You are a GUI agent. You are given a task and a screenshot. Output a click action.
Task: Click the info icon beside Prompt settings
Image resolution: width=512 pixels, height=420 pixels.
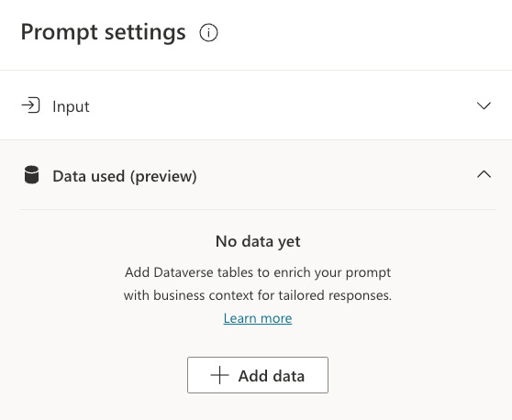click(x=208, y=33)
